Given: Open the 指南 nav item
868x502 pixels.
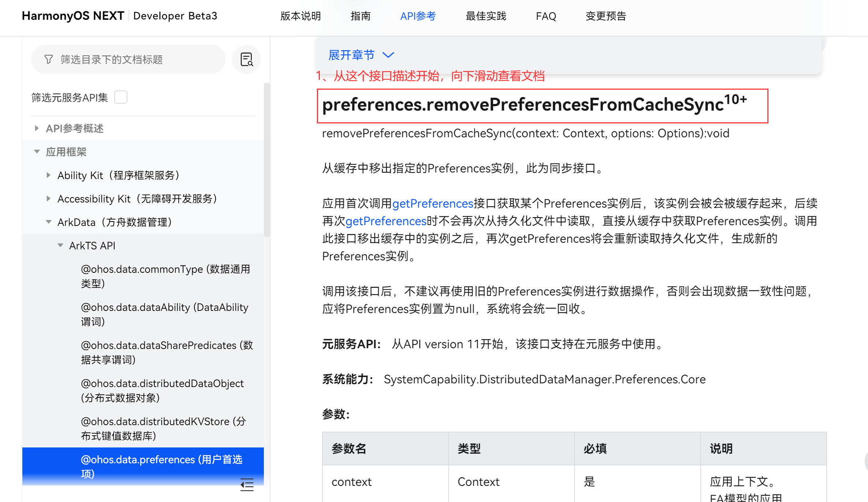Looking at the screenshot, I should [360, 16].
